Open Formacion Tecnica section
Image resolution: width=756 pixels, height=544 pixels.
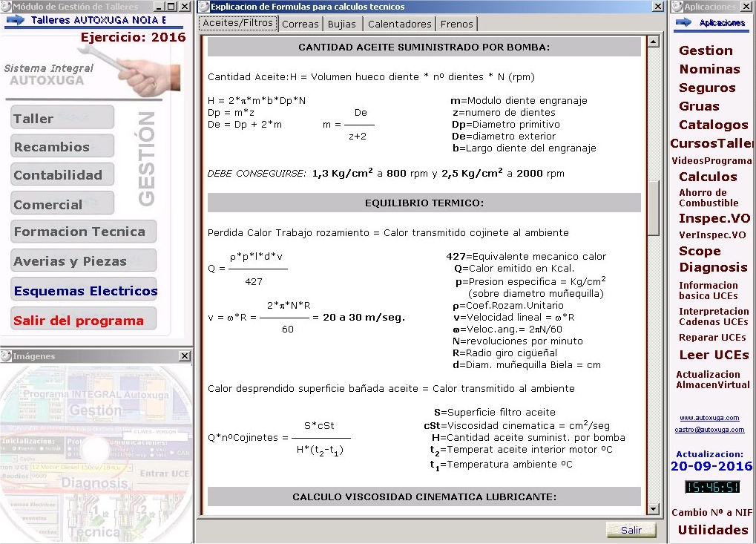(83, 232)
